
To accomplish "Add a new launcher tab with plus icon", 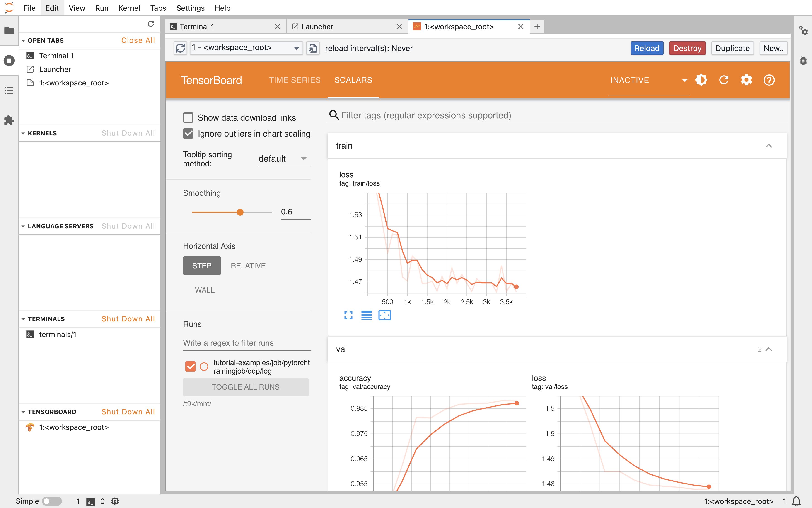I will coord(537,26).
